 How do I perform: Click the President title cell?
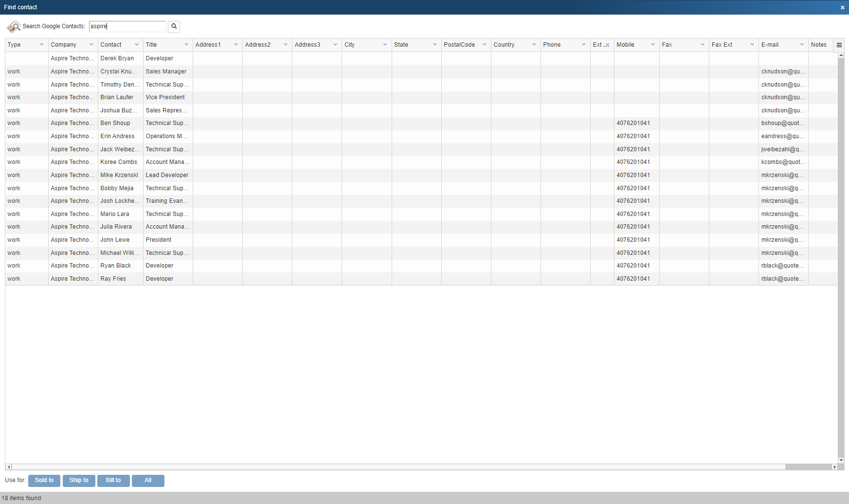click(168, 240)
